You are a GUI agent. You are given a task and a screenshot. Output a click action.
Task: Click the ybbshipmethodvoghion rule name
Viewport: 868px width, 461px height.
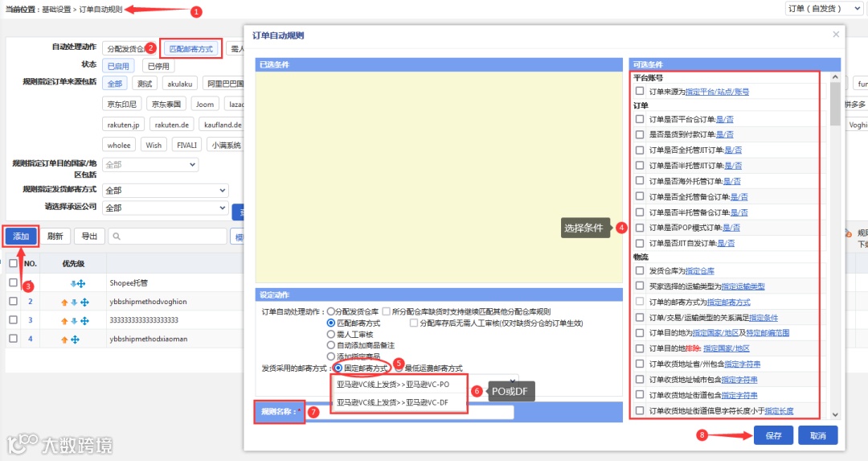pos(148,302)
